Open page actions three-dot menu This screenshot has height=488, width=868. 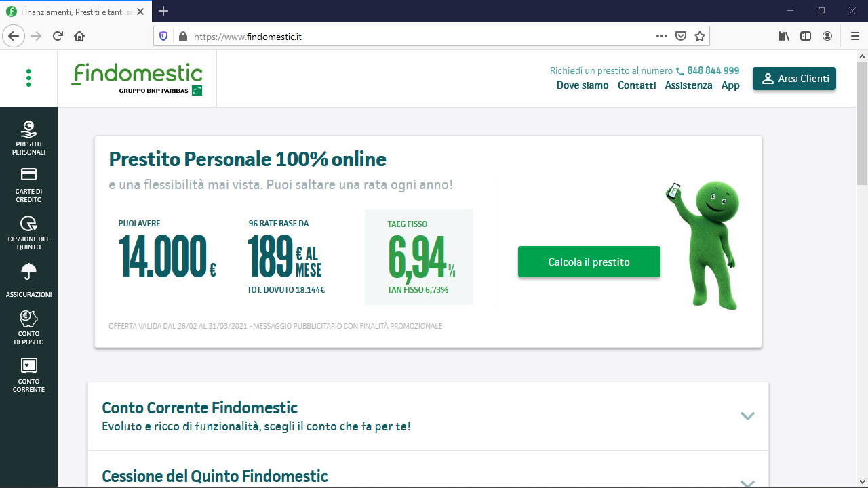coord(662,37)
